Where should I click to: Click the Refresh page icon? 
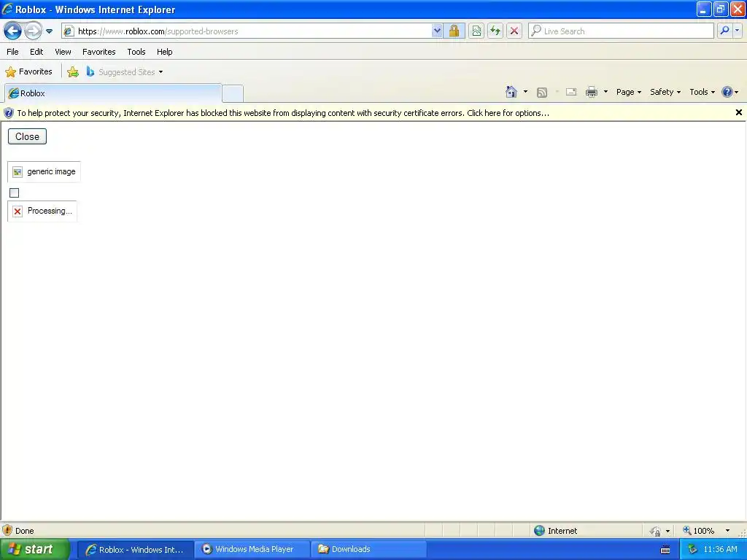pos(495,31)
